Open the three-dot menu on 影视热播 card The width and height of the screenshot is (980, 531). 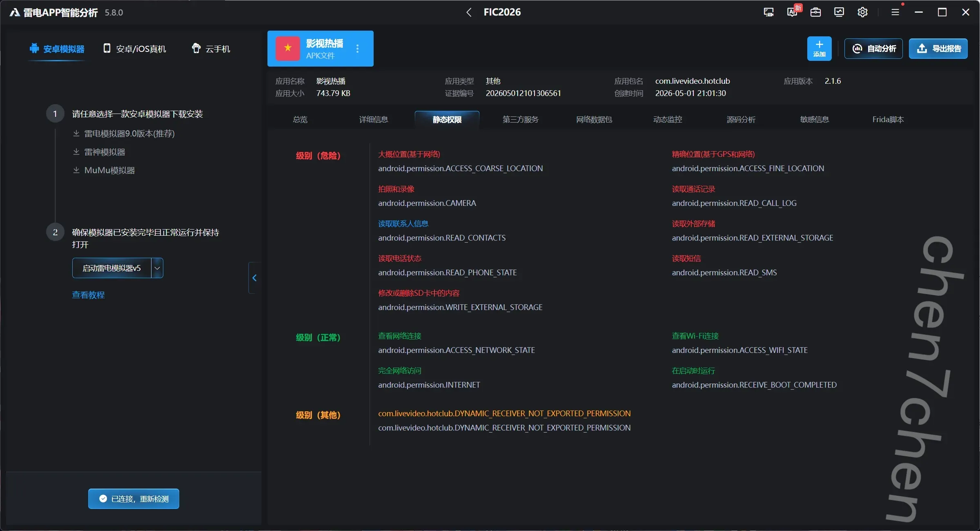(x=358, y=49)
